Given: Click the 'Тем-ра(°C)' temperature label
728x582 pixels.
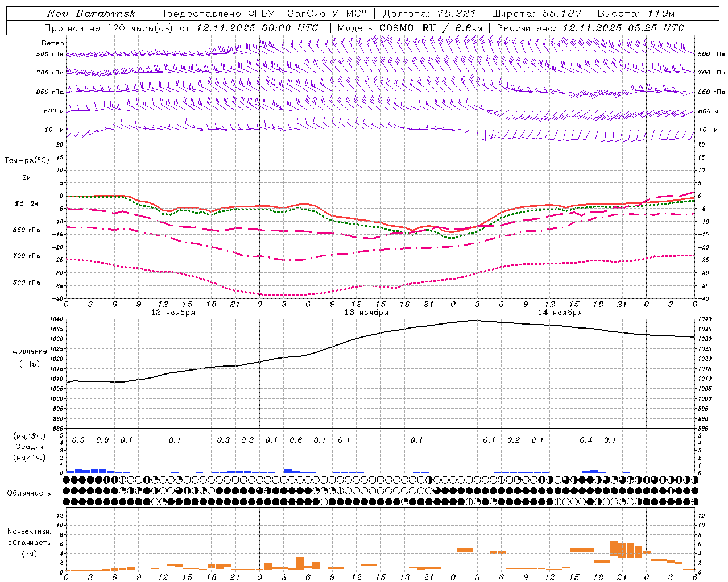Looking at the screenshot, I should (x=27, y=161).
